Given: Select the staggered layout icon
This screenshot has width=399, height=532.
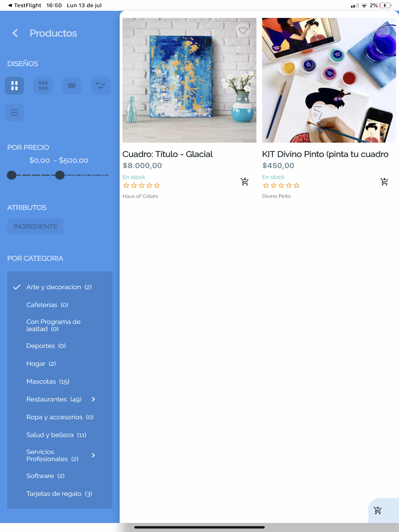Looking at the screenshot, I should 101,86.
